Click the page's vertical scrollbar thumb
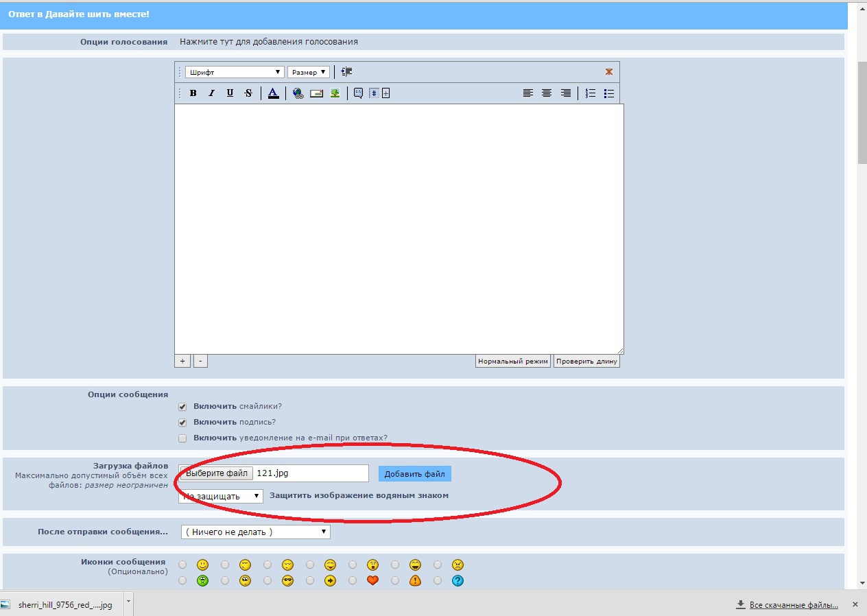The image size is (867, 616). coord(862,113)
